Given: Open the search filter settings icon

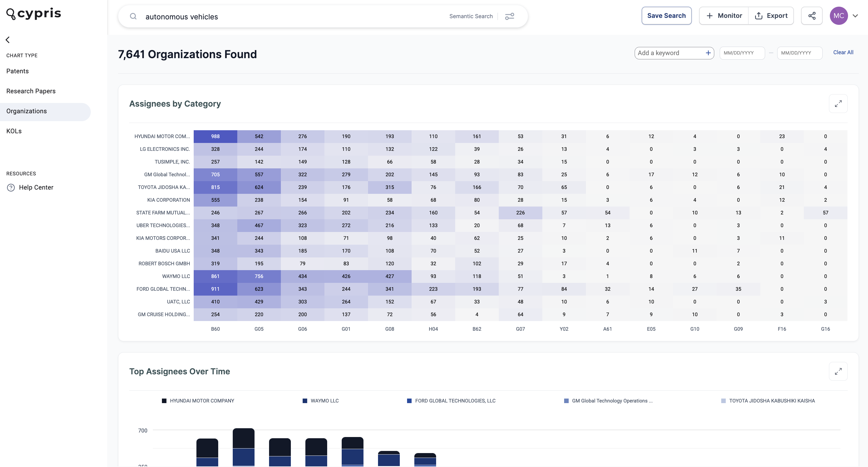Looking at the screenshot, I should [x=509, y=16].
